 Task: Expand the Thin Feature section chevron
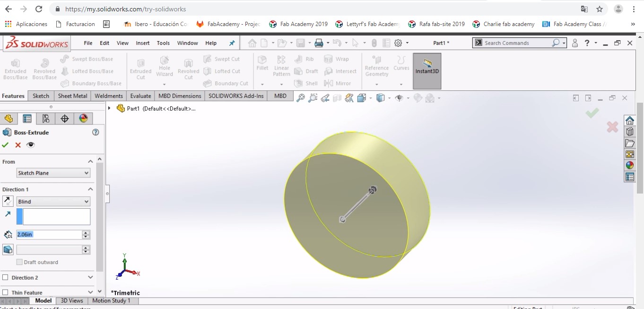[90, 292]
